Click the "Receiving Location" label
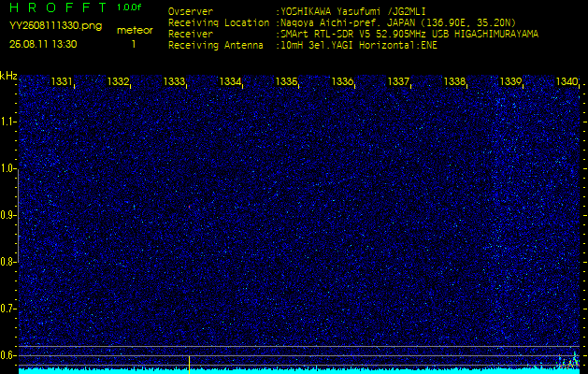588x374 pixels. coord(219,22)
